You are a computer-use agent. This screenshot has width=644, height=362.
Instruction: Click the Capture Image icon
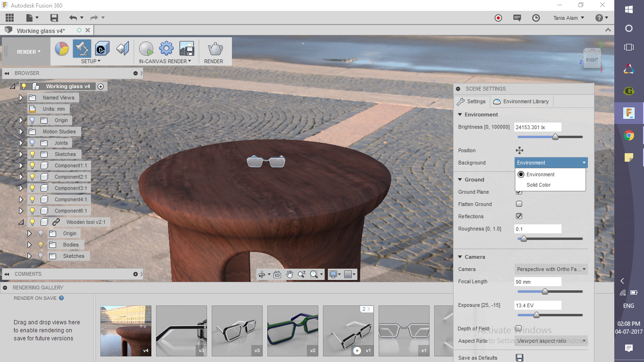(x=187, y=49)
